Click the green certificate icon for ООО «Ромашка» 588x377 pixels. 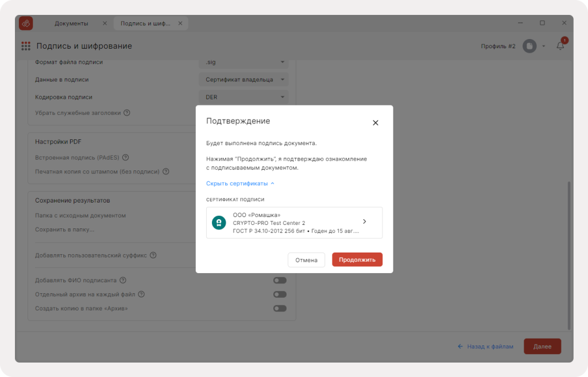[219, 223]
